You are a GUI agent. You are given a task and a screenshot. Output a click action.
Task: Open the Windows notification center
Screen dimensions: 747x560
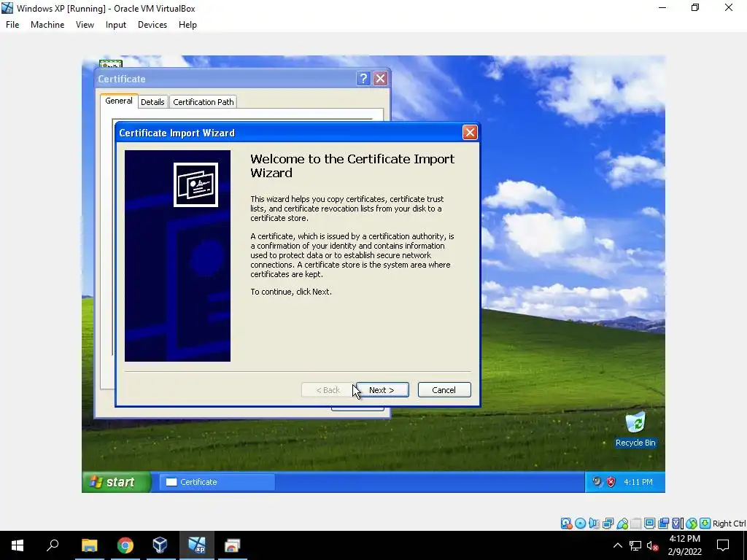[723, 545]
